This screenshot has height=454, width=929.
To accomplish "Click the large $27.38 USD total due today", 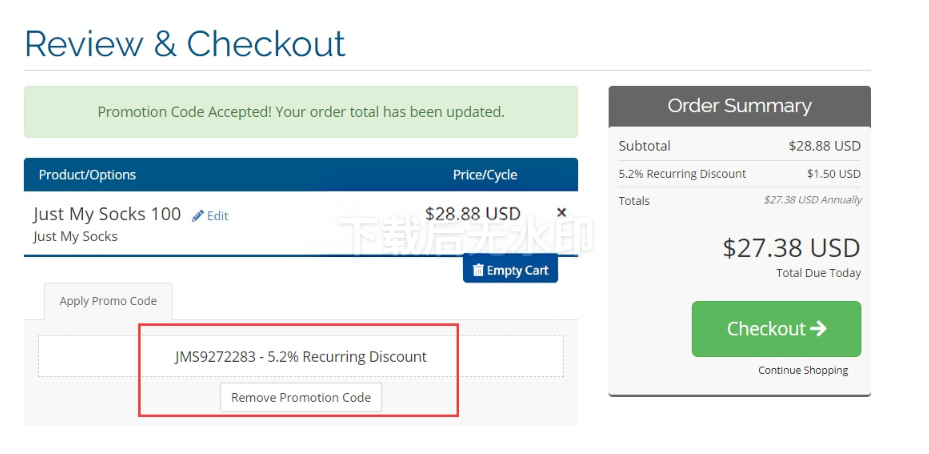I will click(x=790, y=247).
